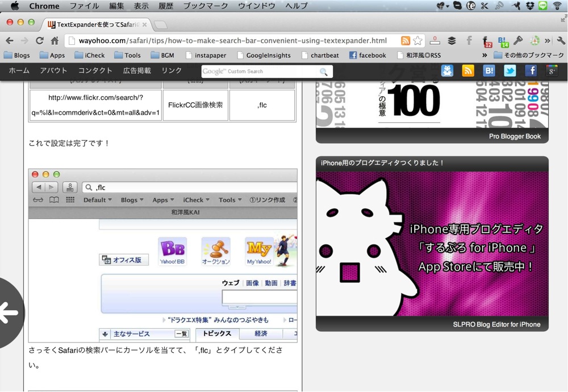Viewport: 568px width, 392px height.
Task: Click the Buffer stack extension icon
Action: tap(452, 40)
